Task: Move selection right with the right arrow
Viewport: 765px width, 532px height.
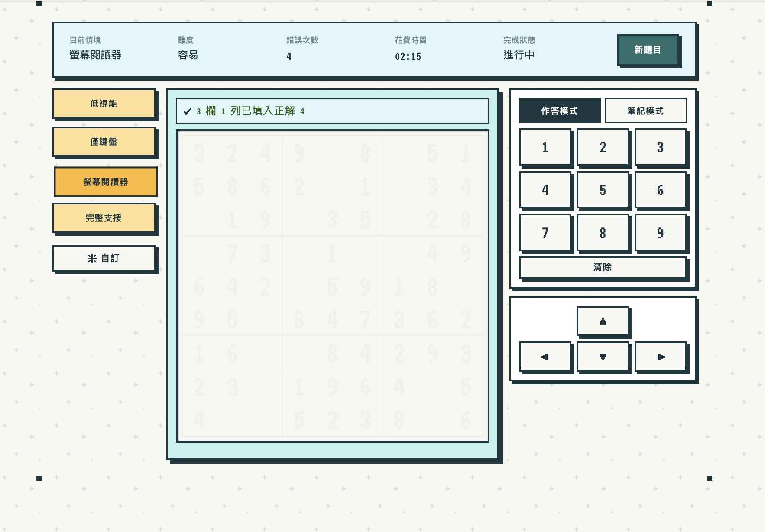Action: coord(660,357)
